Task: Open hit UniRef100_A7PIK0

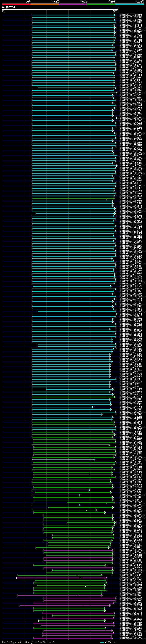Action: tap(131, 32)
